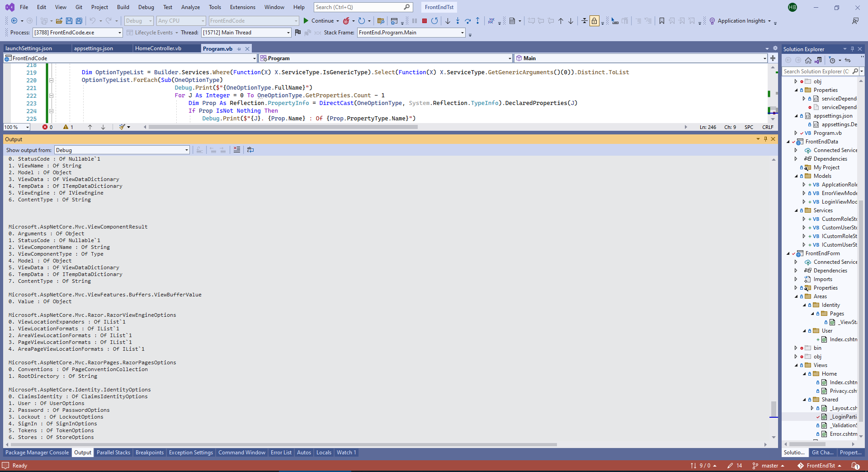Click the Watch 1 tab
The image size is (868, 472).
pos(346,453)
